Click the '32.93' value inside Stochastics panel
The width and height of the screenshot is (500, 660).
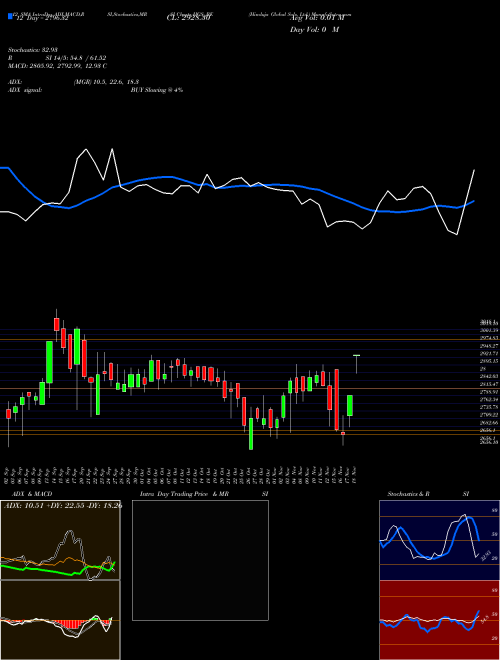486,555
